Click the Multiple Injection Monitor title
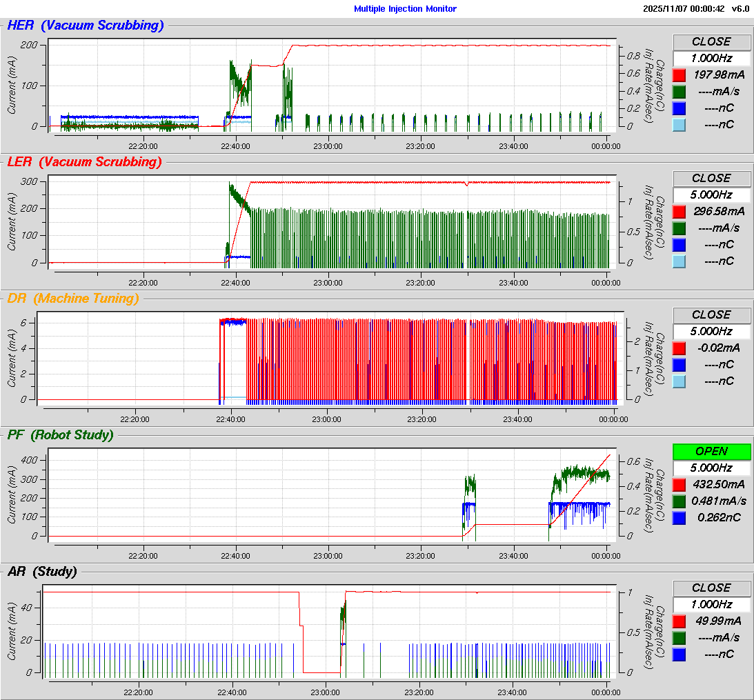 click(405, 9)
